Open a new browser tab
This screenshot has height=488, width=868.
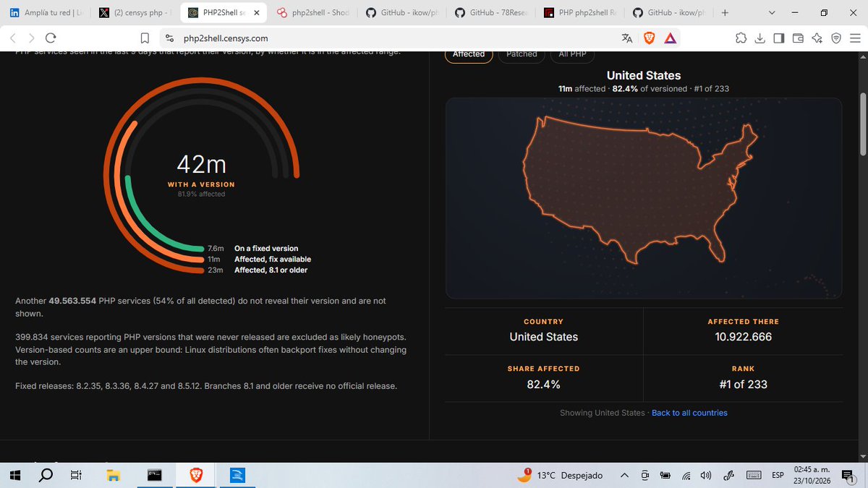click(726, 13)
